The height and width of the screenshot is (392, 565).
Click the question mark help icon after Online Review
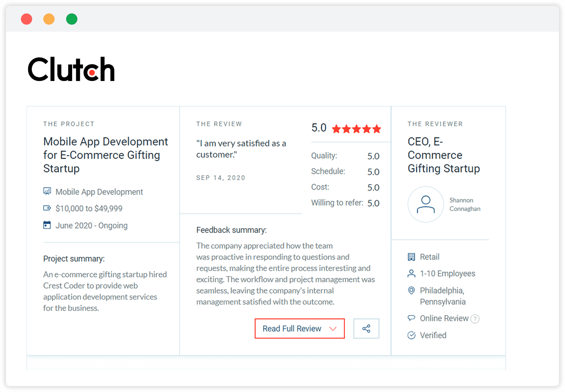point(475,319)
